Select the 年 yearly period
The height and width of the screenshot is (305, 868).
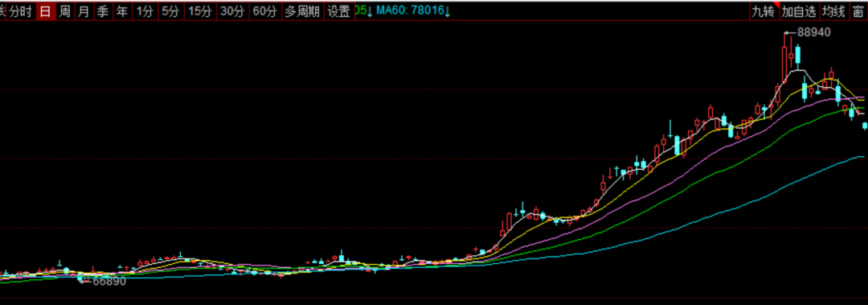[122, 11]
